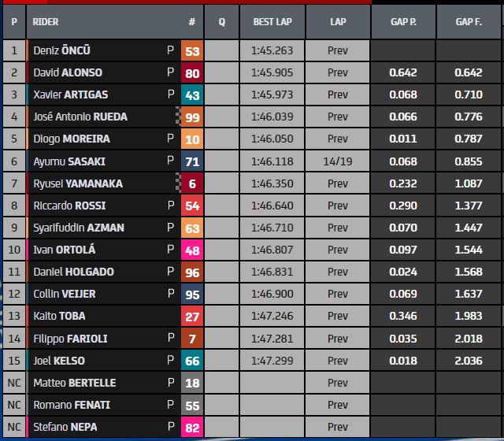Click the pit indicator beside Ivan Ortolá
The width and height of the screenshot is (504, 441).
coord(171,250)
